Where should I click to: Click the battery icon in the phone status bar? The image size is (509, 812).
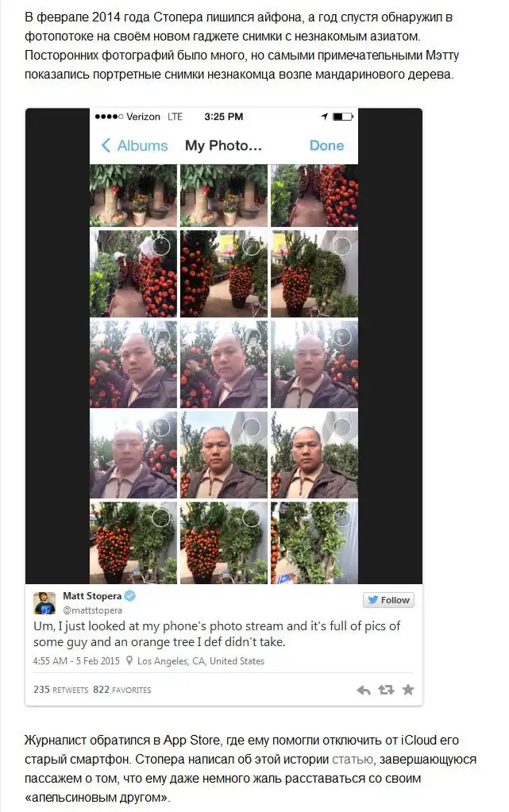(342, 117)
